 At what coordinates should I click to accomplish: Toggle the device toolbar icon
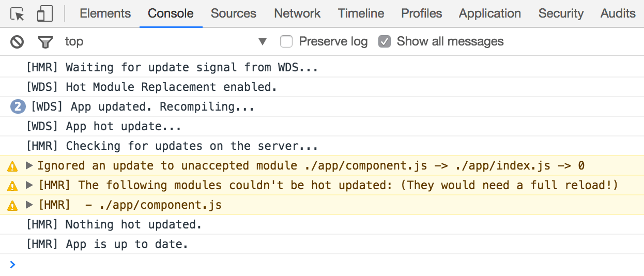[x=45, y=14]
